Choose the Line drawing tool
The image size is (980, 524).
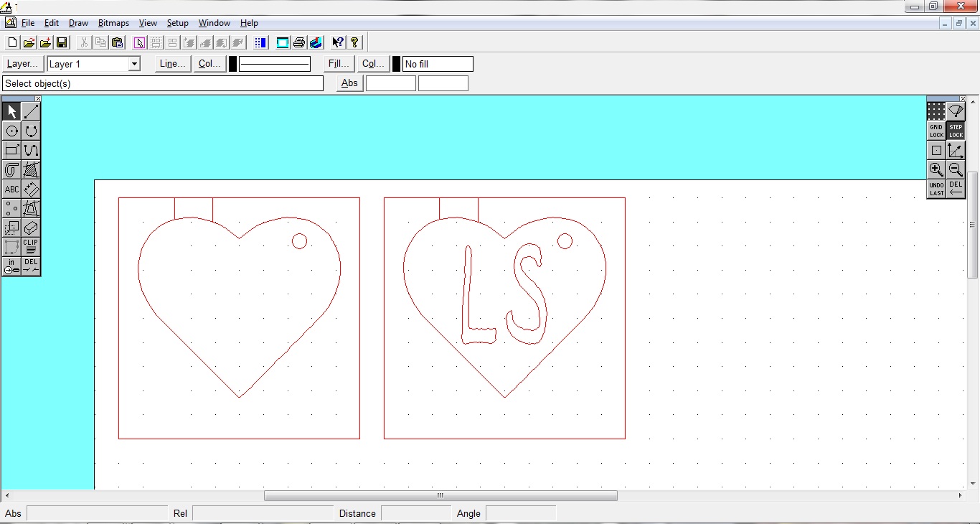point(31,111)
